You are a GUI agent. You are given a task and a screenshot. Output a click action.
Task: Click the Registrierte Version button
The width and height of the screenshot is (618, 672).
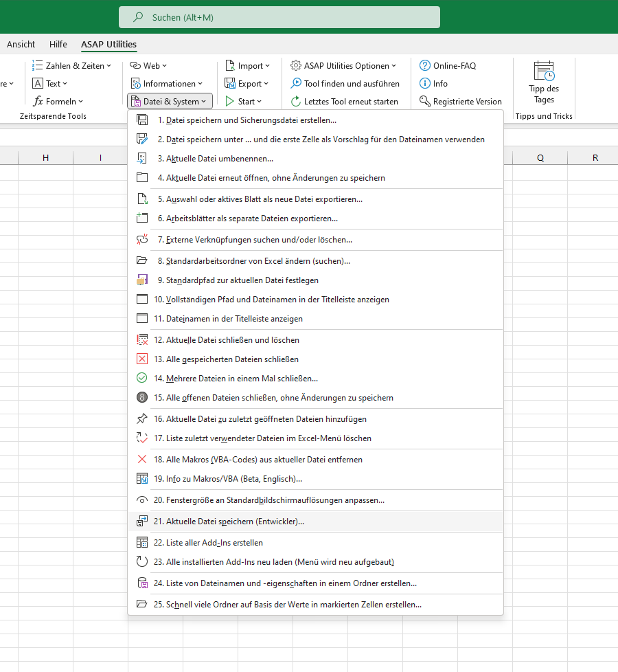pos(460,102)
